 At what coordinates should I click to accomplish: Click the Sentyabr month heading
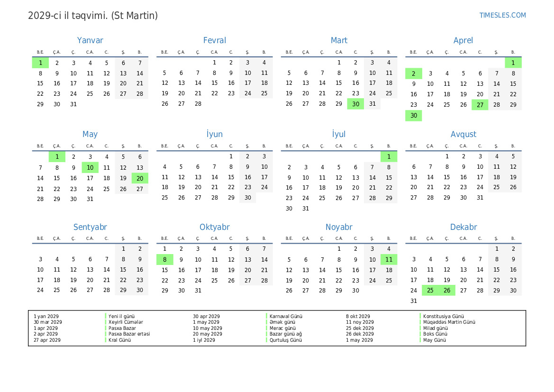(x=90, y=227)
